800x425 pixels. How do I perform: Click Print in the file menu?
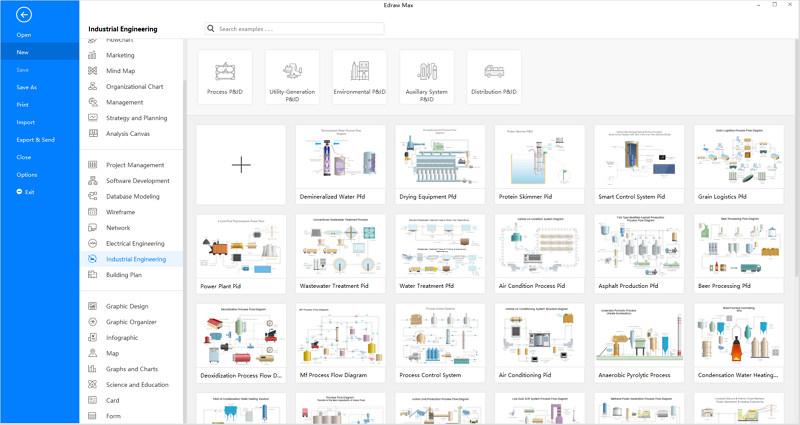[22, 105]
